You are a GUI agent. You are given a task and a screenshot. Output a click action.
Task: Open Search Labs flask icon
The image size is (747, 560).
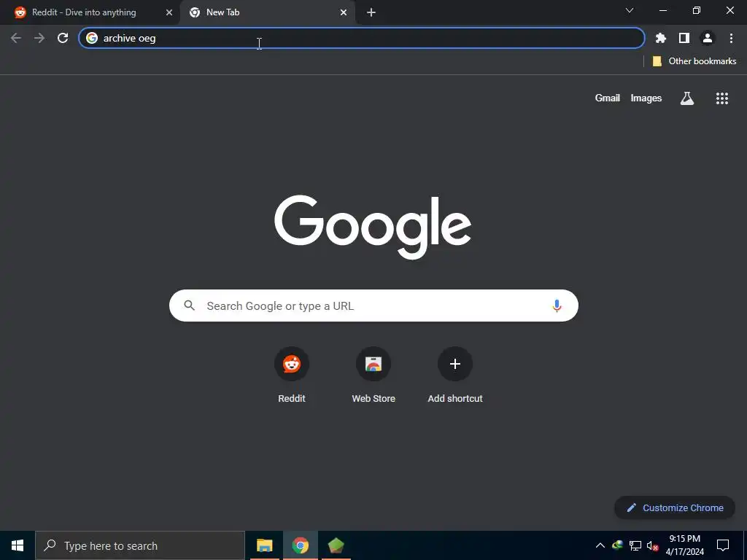(x=687, y=98)
